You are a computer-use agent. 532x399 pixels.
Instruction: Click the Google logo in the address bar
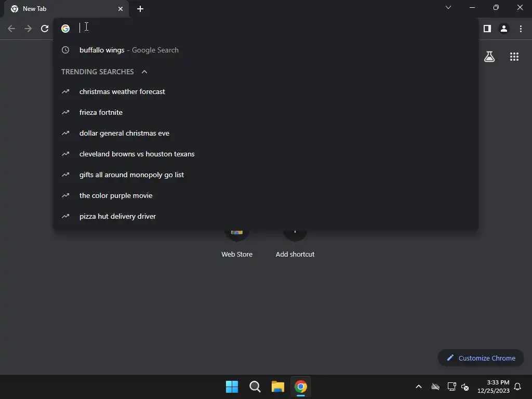tap(65, 29)
